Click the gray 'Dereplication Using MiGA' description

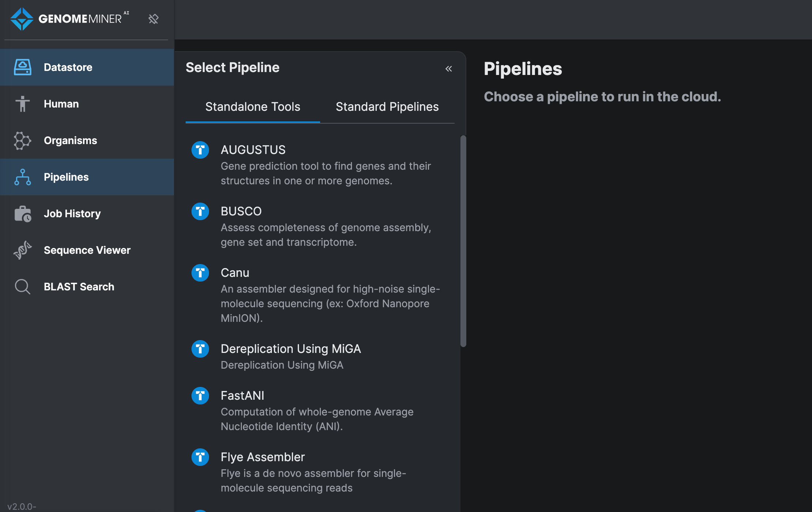click(x=282, y=365)
